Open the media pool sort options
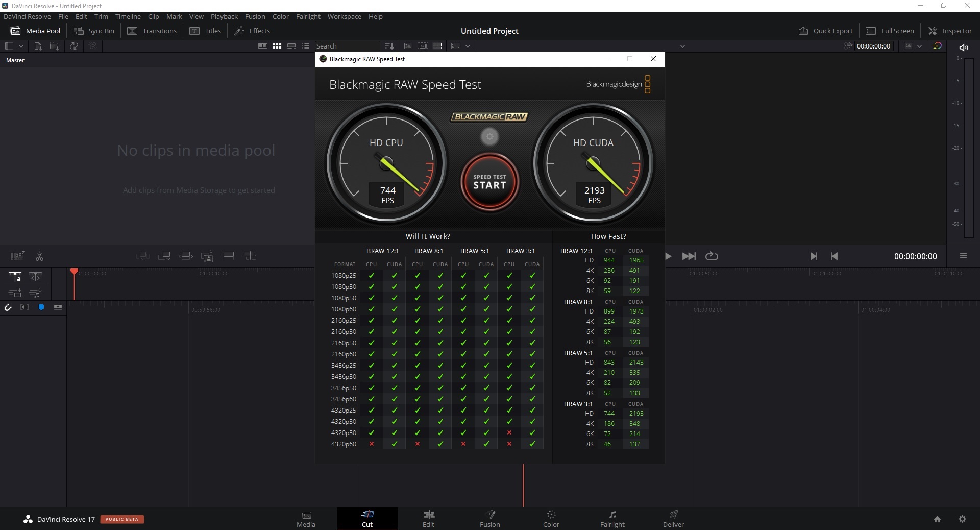The image size is (980, 530). pos(389,46)
